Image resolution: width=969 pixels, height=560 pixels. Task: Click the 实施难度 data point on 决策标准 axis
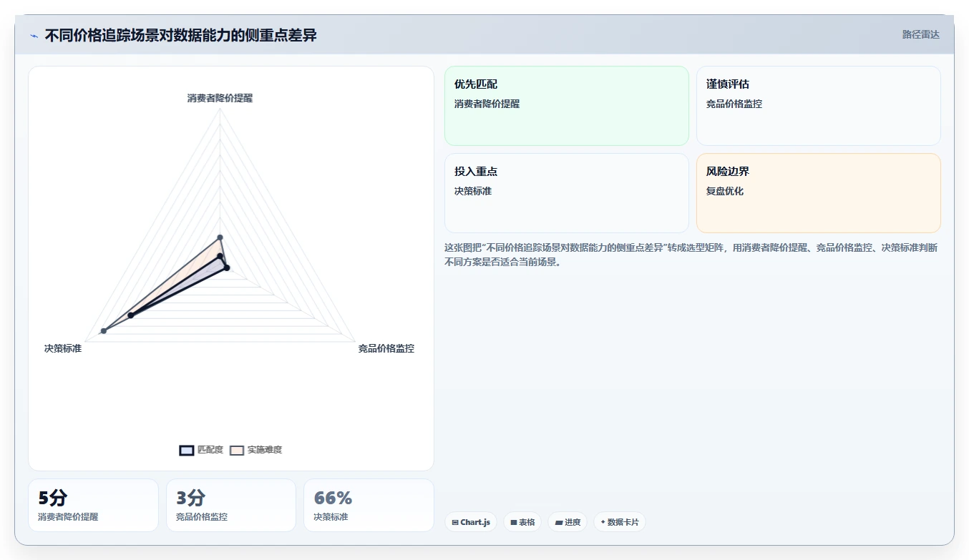click(x=104, y=330)
